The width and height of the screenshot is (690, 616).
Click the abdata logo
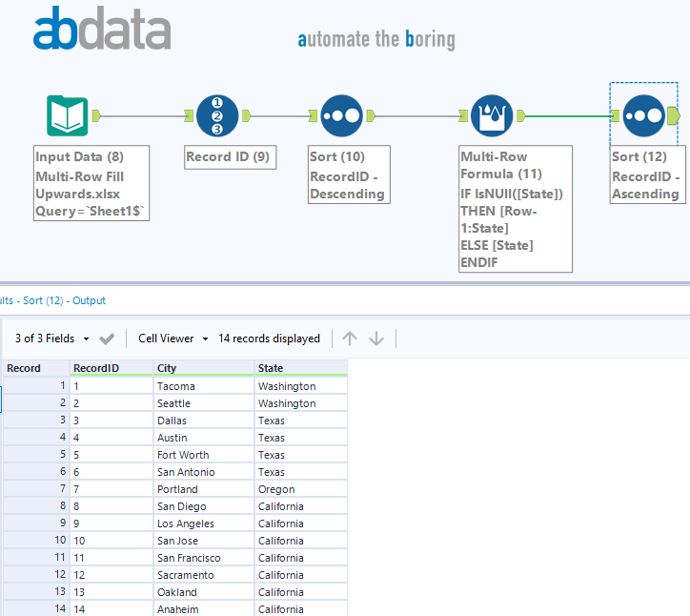tap(102, 28)
